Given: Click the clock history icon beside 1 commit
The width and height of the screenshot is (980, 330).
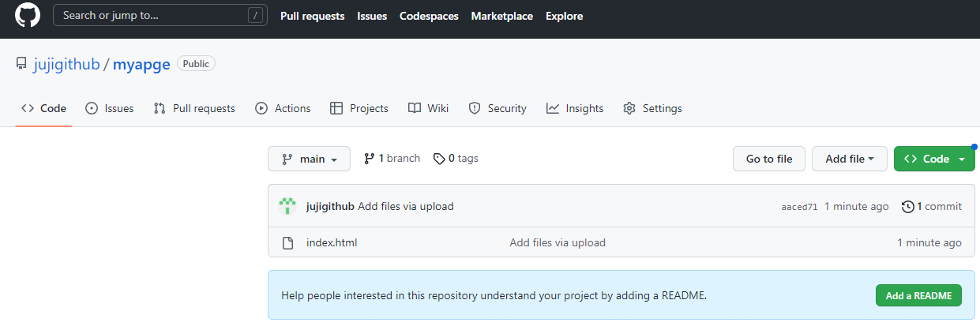Looking at the screenshot, I should (x=907, y=206).
